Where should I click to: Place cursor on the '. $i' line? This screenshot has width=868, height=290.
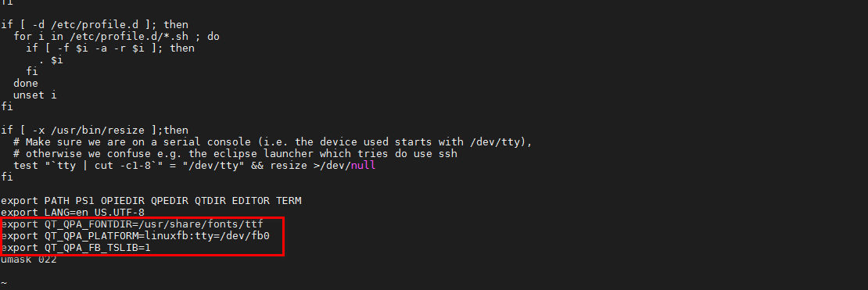pyautogui.click(x=51, y=59)
